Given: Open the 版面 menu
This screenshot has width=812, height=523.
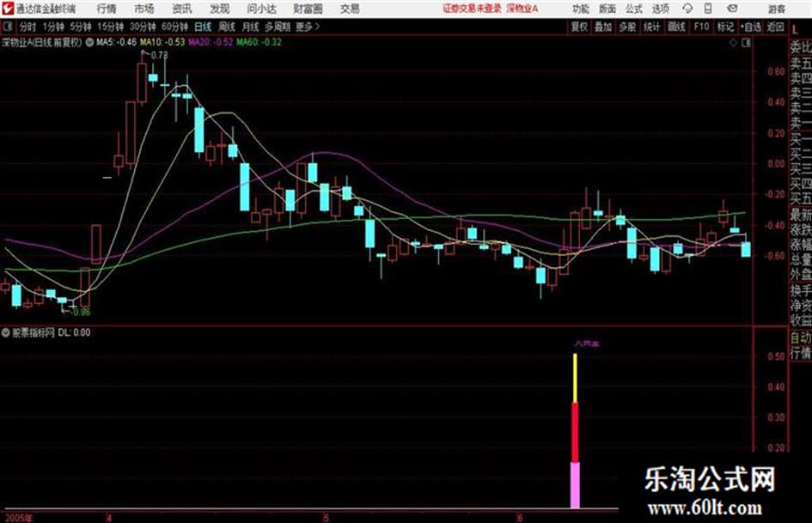Looking at the screenshot, I should coord(607,9).
